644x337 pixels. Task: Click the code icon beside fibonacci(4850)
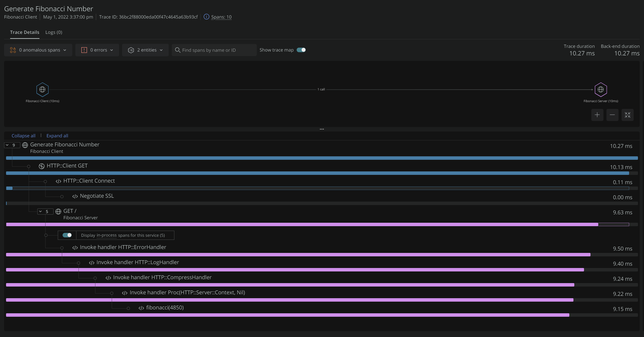[141, 308]
